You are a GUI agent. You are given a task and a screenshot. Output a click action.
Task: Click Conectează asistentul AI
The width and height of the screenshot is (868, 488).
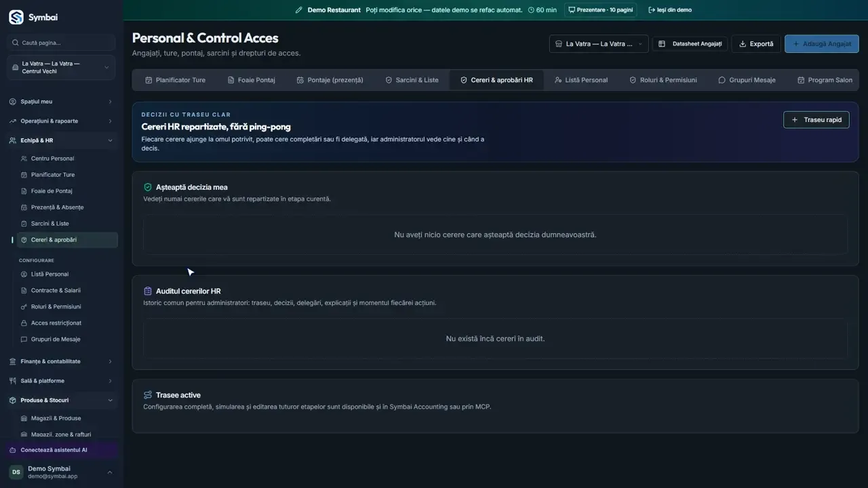(62, 450)
